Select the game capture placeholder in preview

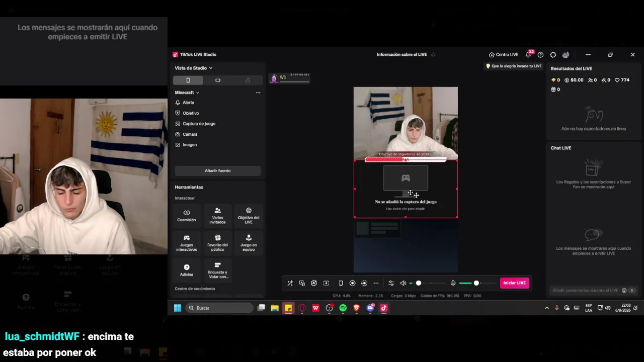[x=406, y=189]
